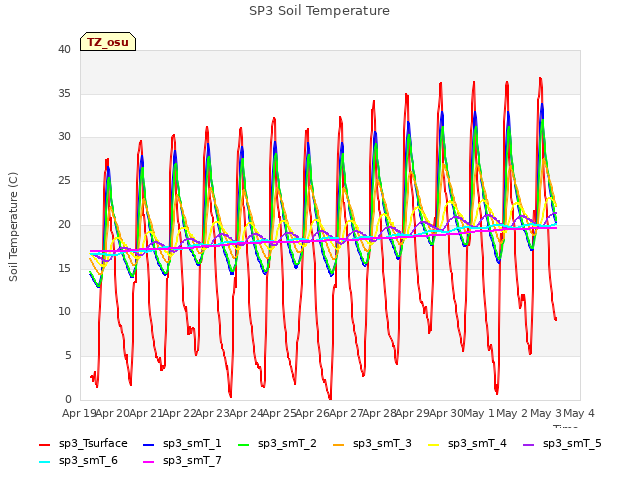The width and height of the screenshot is (640, 480).
Task: Click the cyan sp3_smT_6 legend swatch
Action: (44, 462)
